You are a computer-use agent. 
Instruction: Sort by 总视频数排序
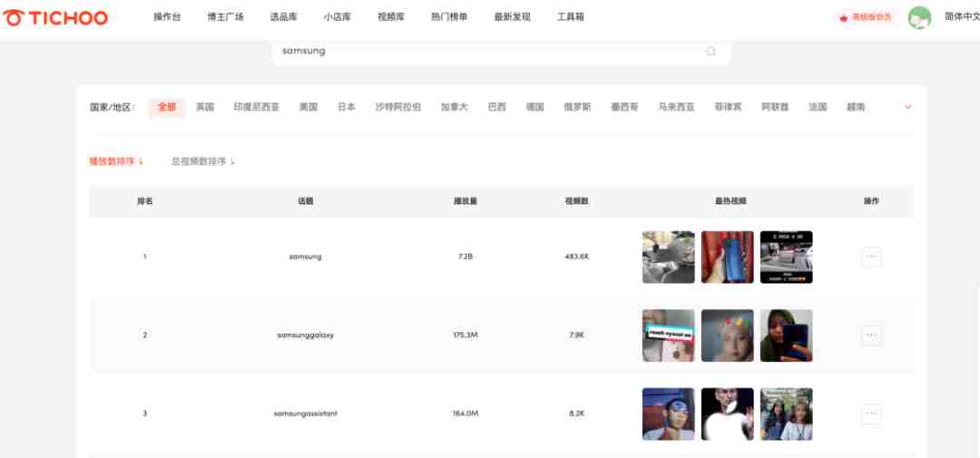[x=203, y=161]
